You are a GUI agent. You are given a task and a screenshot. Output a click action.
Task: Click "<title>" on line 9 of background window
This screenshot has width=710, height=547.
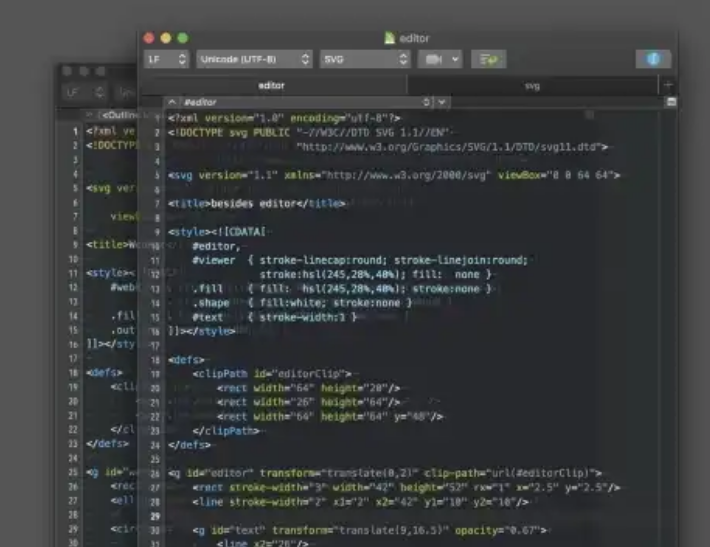point(108,245)
